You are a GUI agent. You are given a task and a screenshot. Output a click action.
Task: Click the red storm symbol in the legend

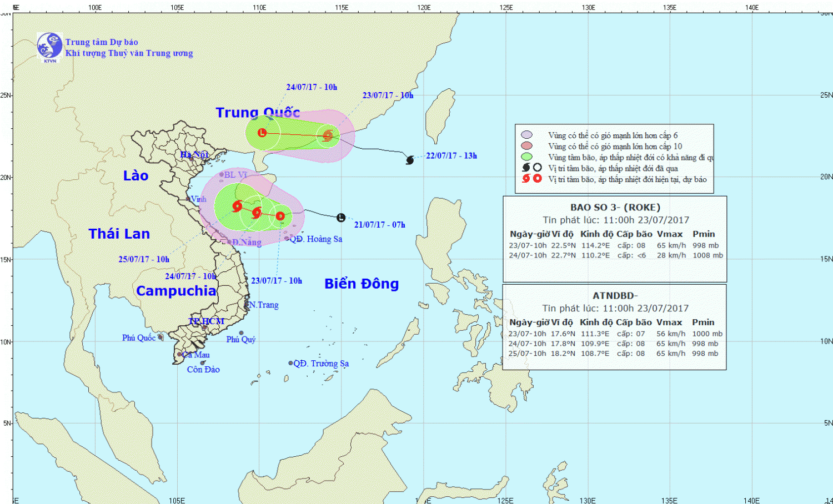point(526,179)
